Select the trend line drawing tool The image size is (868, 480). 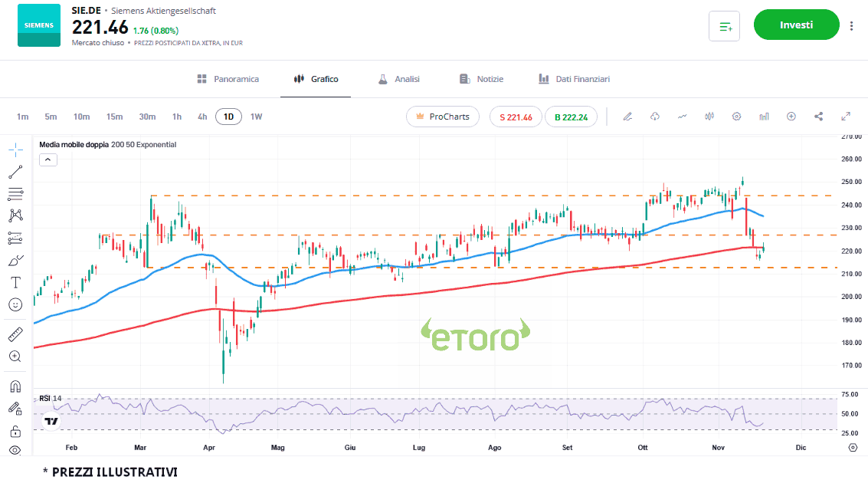(15, 172)
